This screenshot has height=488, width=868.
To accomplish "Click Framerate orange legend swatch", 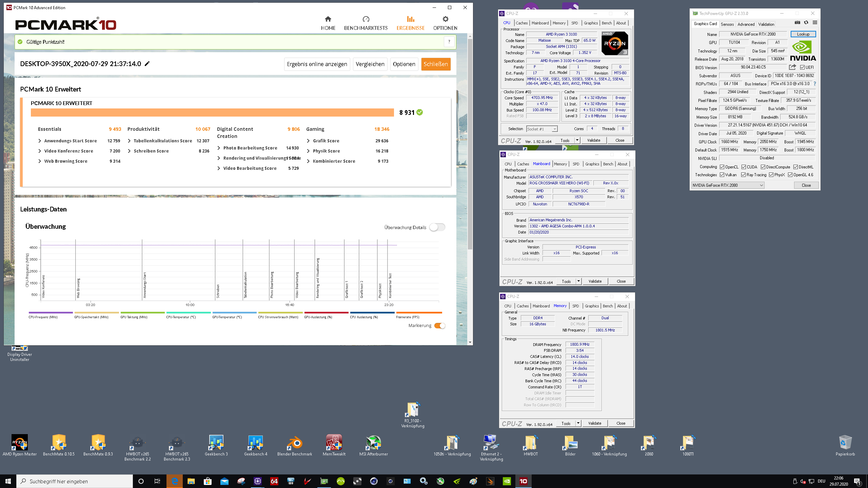I will coord(419,312).
